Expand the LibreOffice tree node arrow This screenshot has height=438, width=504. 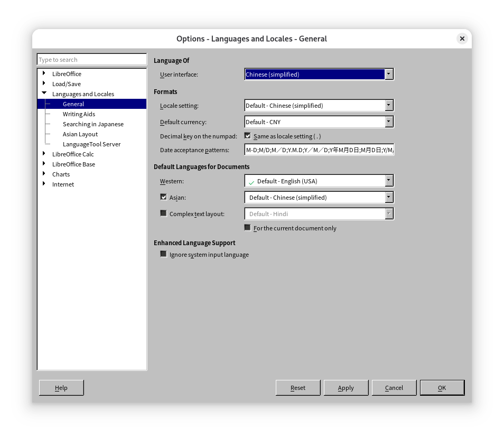[44, 73]
